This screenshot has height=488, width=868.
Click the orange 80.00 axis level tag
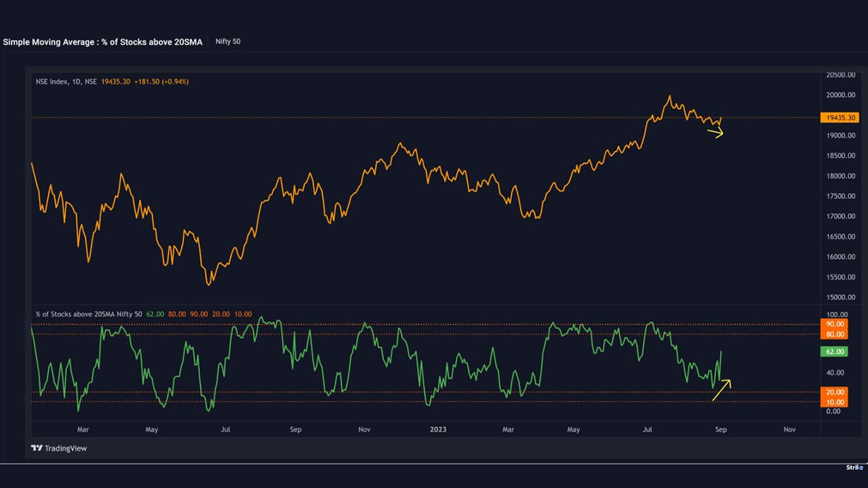pos(835,334)
